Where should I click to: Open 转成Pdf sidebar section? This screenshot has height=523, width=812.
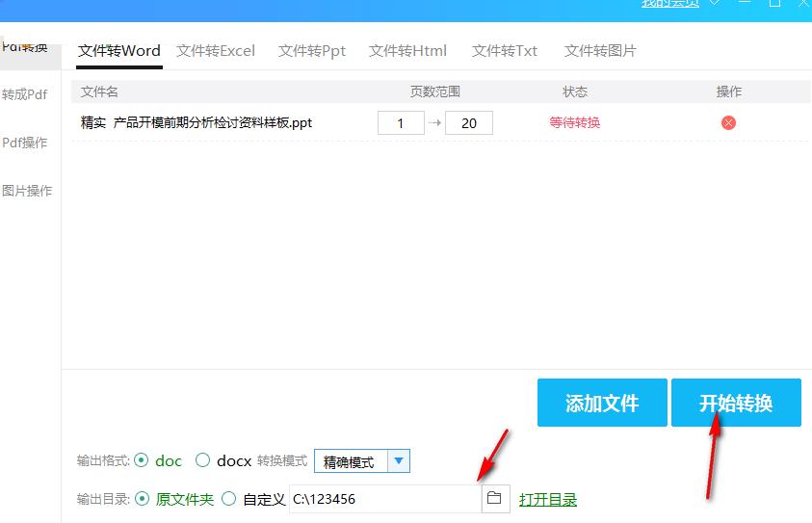(24, 94)
